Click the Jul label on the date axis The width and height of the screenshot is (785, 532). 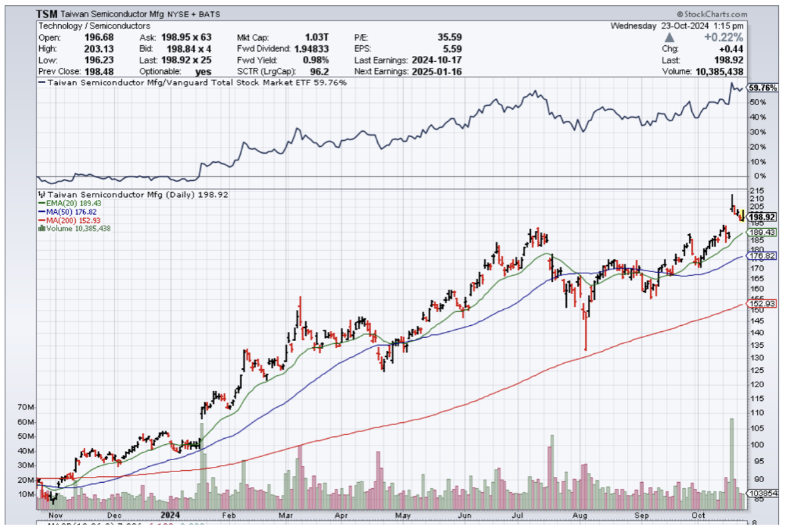[x=518, y=515]
